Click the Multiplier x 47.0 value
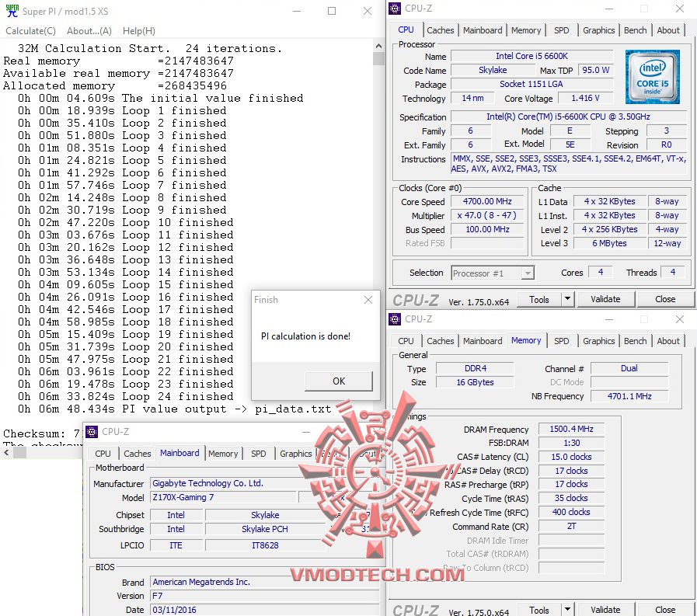Viewport: 697px width, 616px height. point(487,215)
